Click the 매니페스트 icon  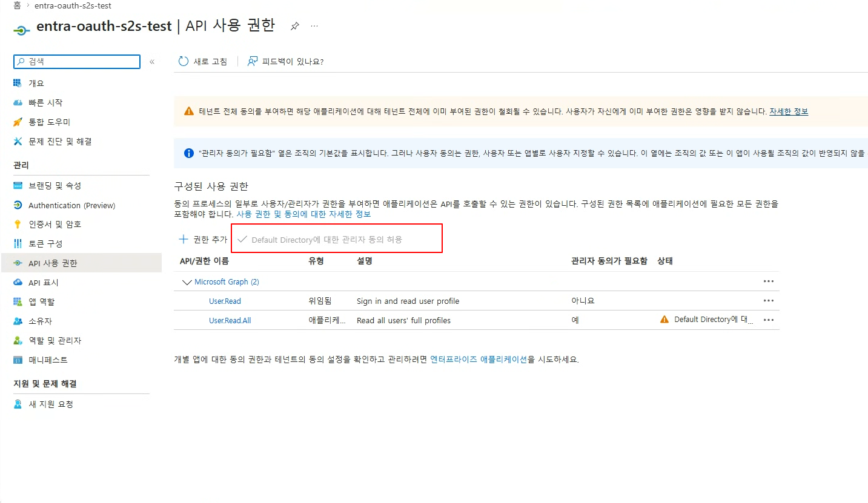tap(18, 360)
